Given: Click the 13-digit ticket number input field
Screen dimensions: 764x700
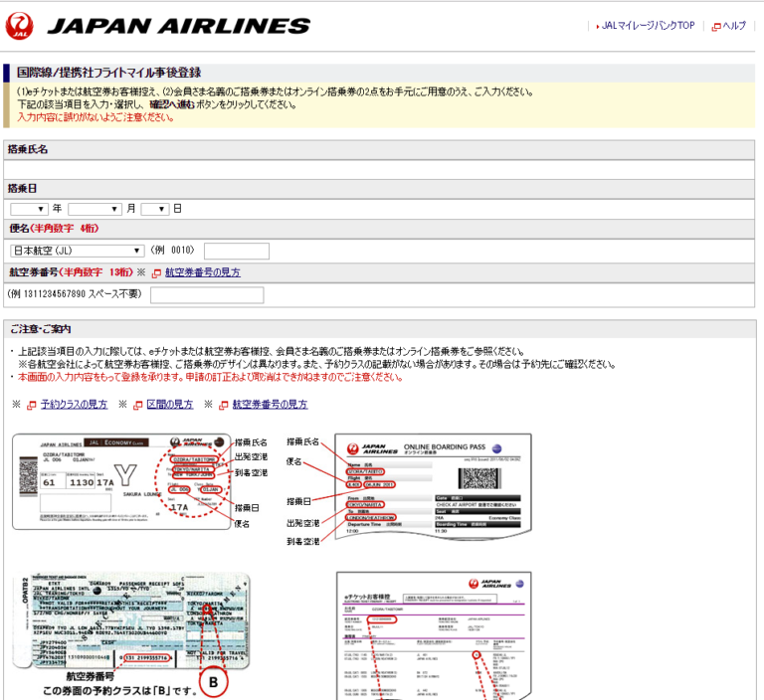Looking at the screenshot, I should click(x=206, y=295).
